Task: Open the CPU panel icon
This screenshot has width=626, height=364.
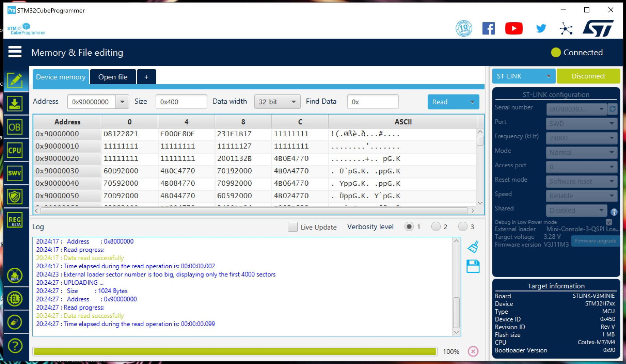Action: click(15, 150)
